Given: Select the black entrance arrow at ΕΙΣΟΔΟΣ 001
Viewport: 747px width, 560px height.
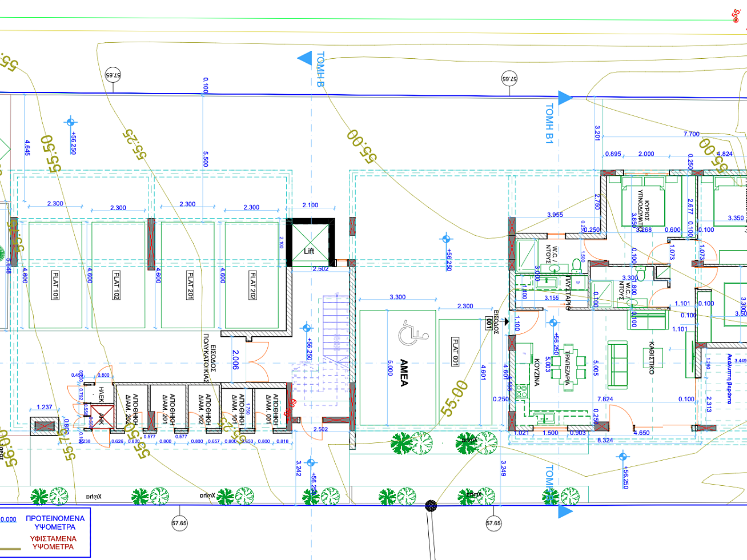Looking at the screenshot, I should coord(505,322).
